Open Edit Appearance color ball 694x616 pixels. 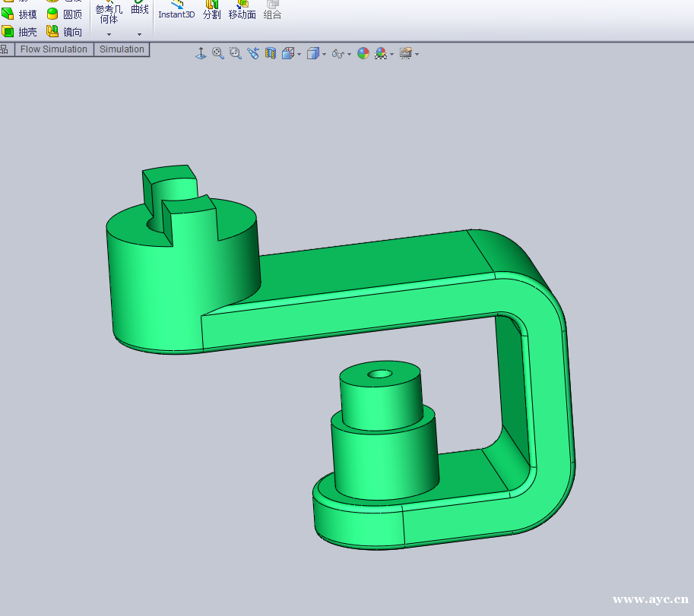363,53
